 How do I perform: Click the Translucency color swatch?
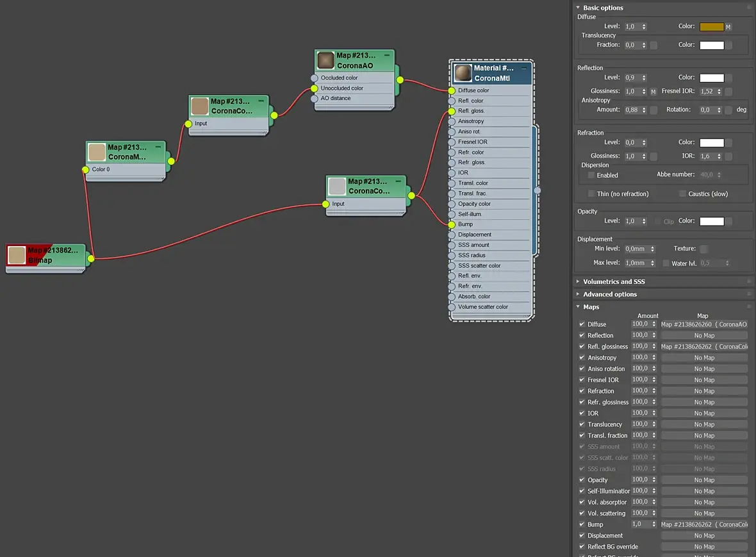pyautogui.click(x=712, y=46)
